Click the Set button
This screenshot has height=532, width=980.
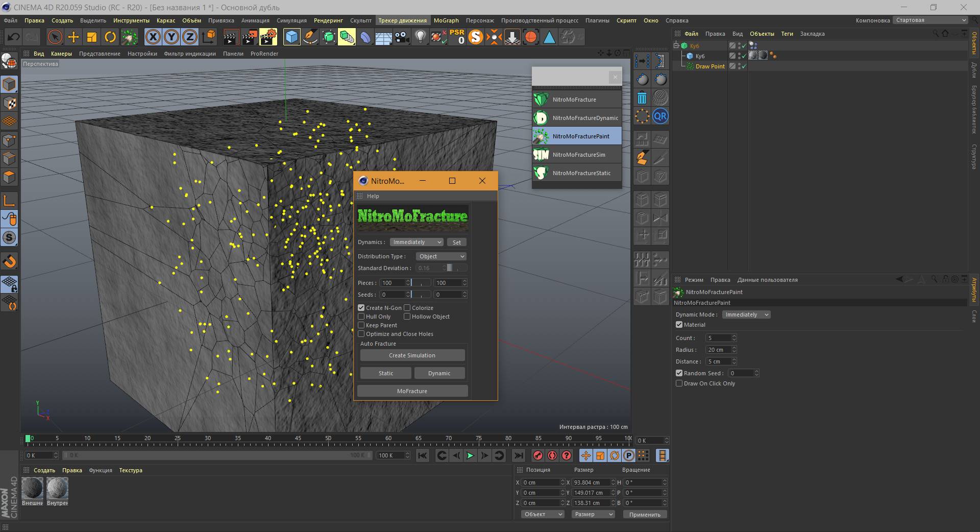[x=457, y=243]
